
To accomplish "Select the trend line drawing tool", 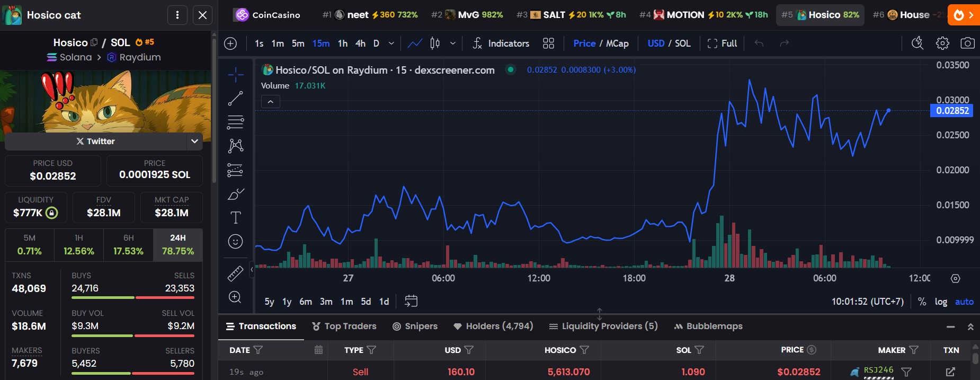I will click(x=235, y=98).
